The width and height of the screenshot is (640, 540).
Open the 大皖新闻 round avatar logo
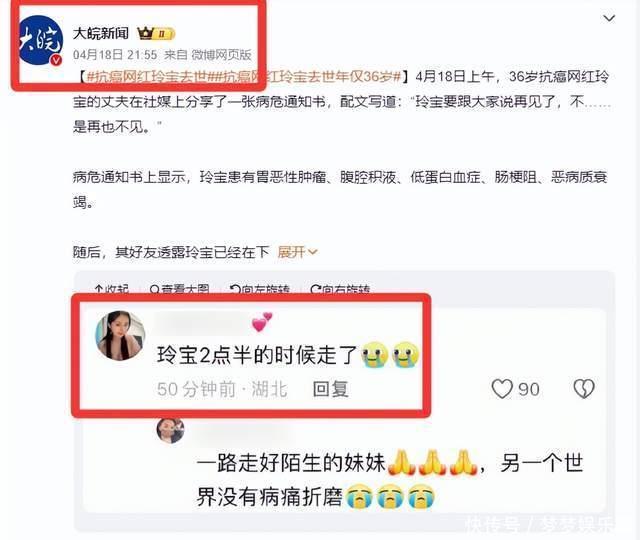41,40
